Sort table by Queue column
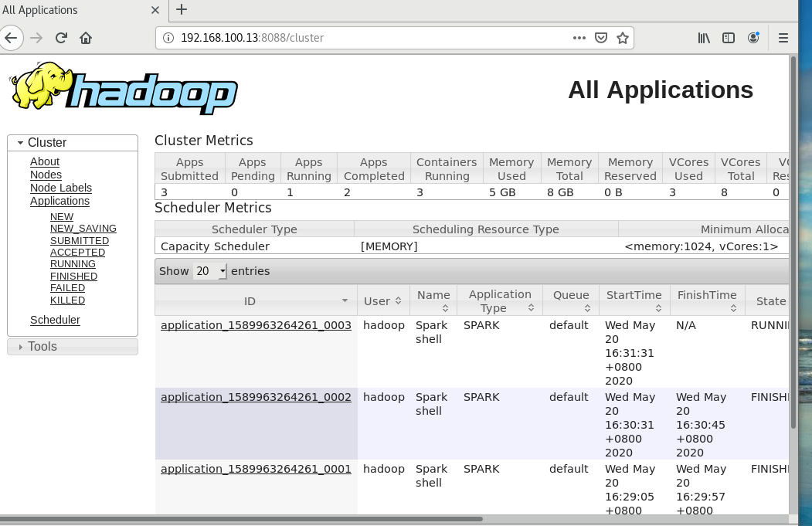 571,300
